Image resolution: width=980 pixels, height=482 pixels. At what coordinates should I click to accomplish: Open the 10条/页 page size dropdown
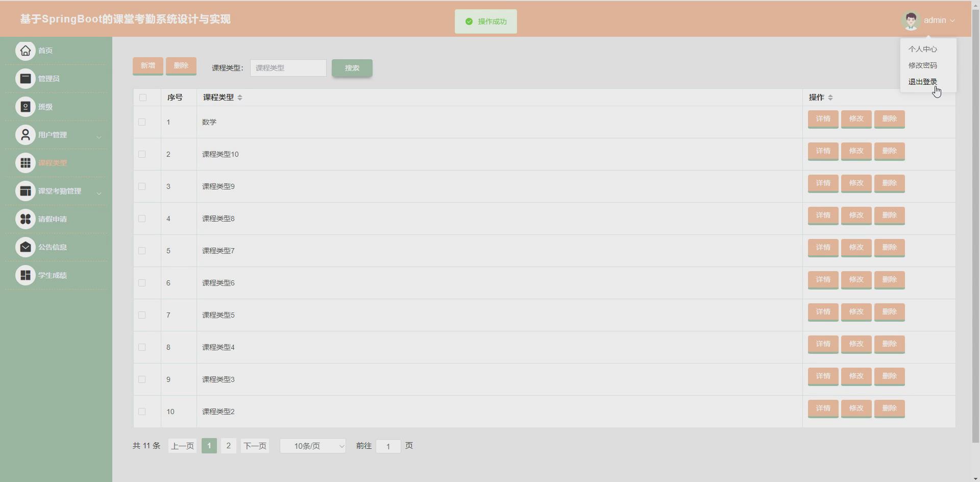click(313, 446)
